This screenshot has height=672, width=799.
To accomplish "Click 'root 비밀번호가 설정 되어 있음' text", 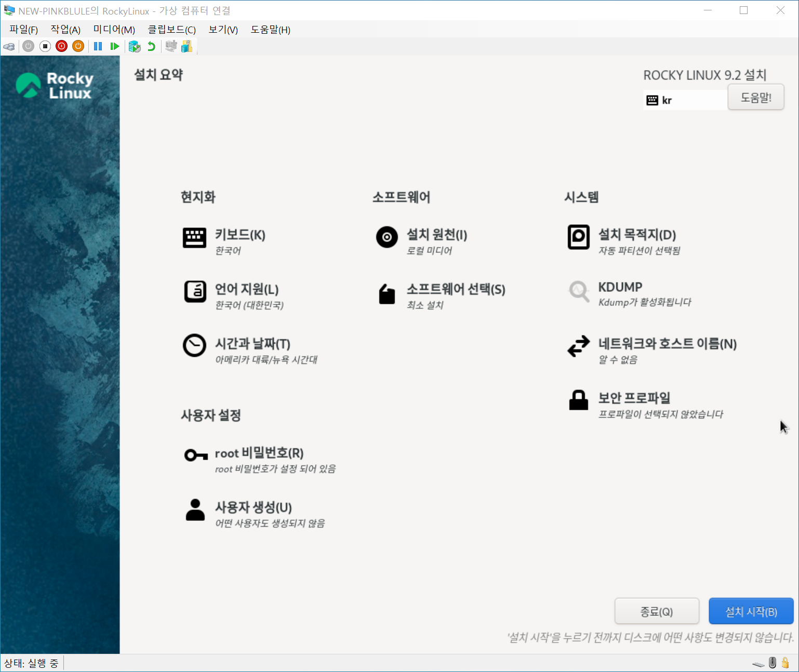I will [x=275, y=469].
